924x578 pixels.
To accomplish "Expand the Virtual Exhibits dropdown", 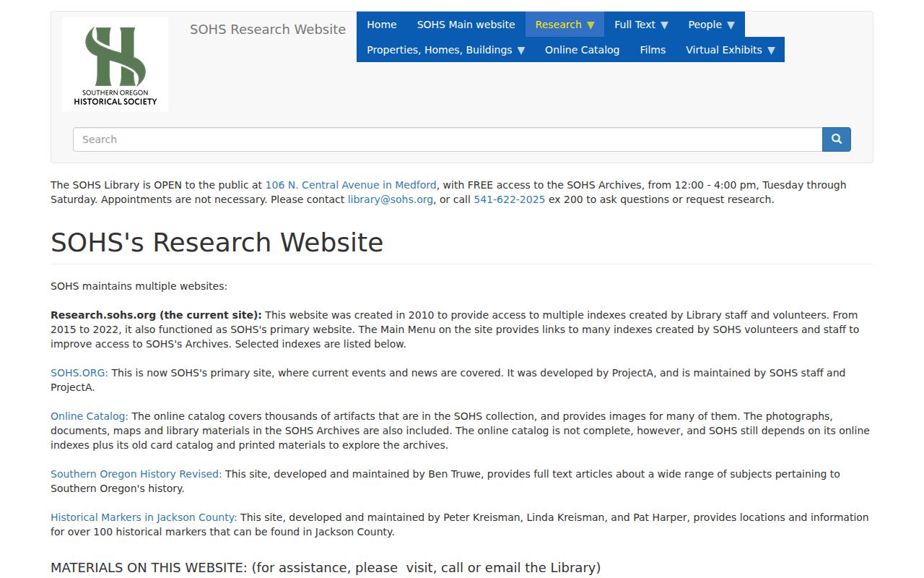I will coord(730,50).
